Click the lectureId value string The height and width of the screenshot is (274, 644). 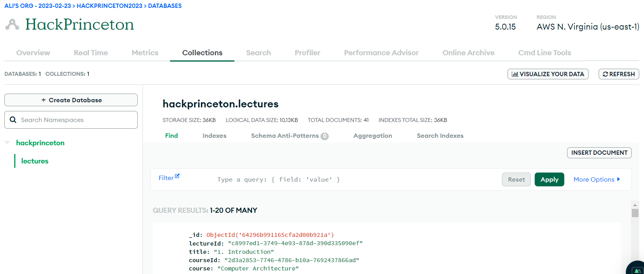(295, 243)
